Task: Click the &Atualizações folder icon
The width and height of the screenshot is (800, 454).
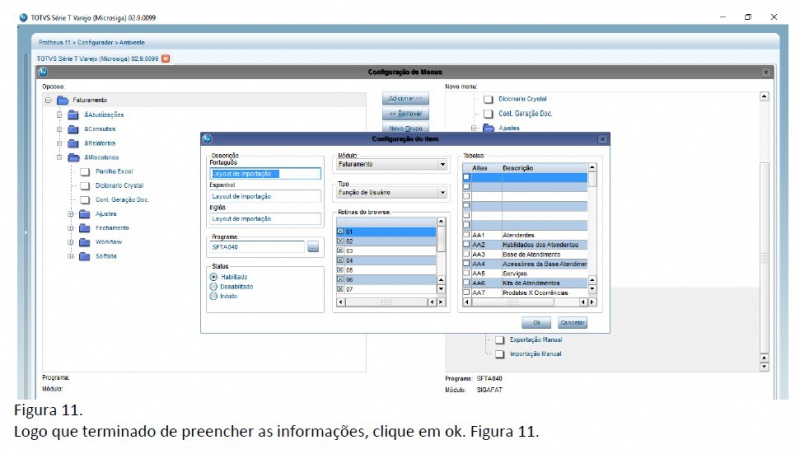Action: pos(73,115)
